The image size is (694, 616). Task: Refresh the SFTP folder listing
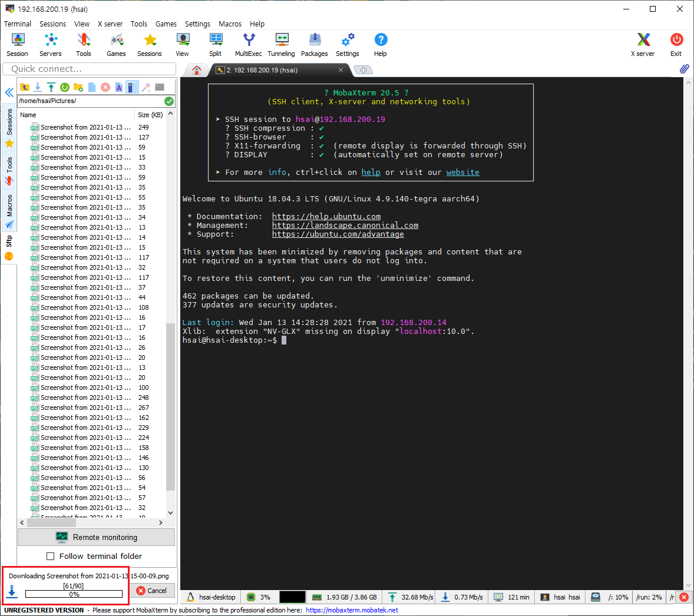click(65, 87)
